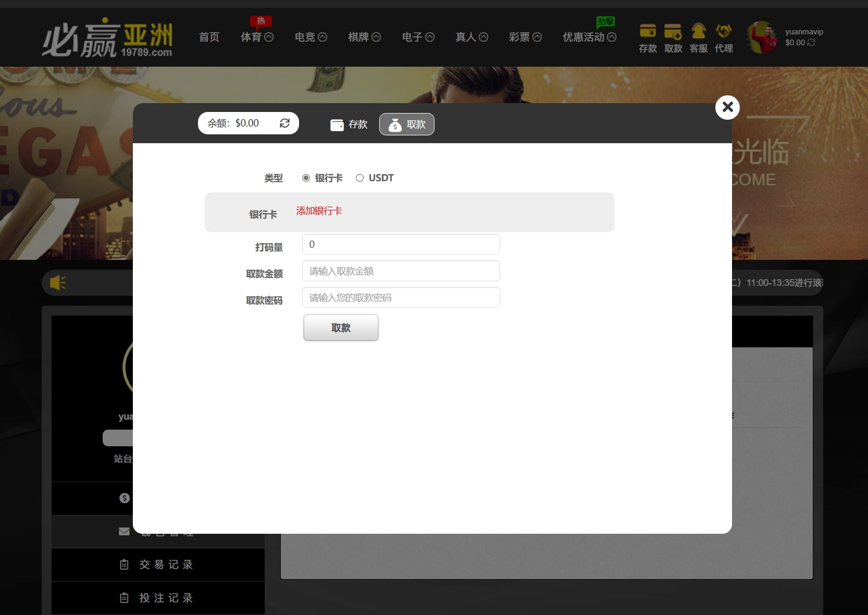Image resolution: width=868 pixels, height=615 pixels.
Task: Click the agent handshake icon
Action: (x=724, y=32)
